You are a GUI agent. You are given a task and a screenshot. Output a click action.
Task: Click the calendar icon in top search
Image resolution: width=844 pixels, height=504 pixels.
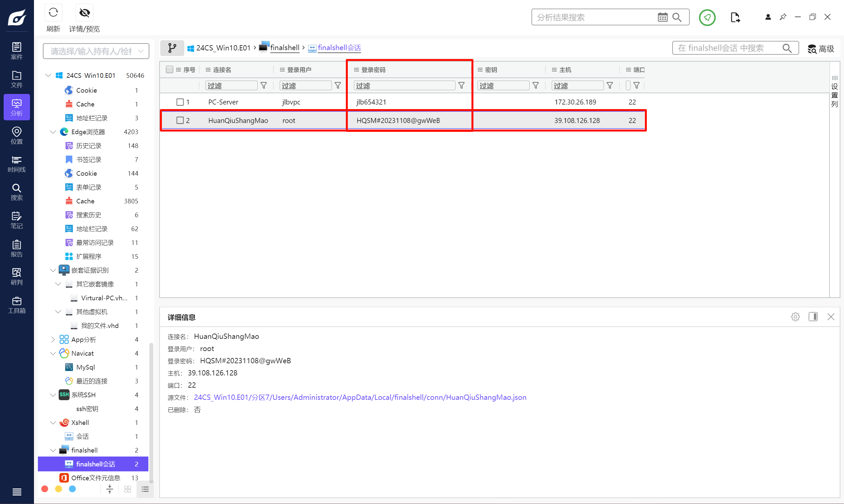pyautogui.click(x=662, y=17)
